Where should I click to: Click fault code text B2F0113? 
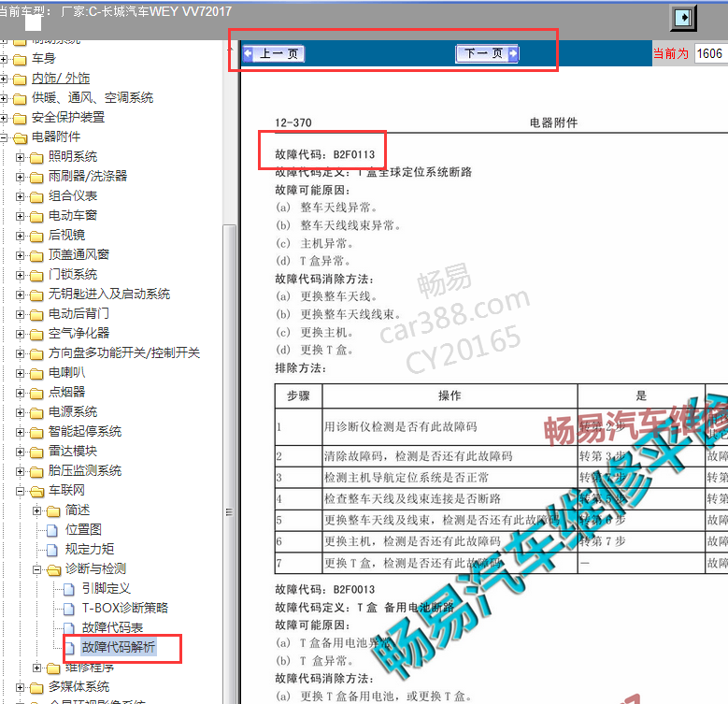tap(354, 154)
